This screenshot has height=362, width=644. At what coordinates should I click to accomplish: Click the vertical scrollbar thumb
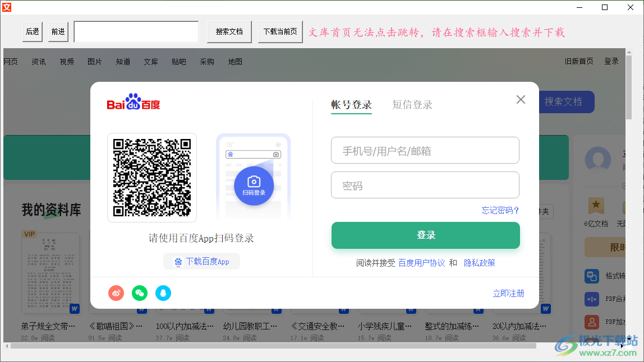pos(629,88)
